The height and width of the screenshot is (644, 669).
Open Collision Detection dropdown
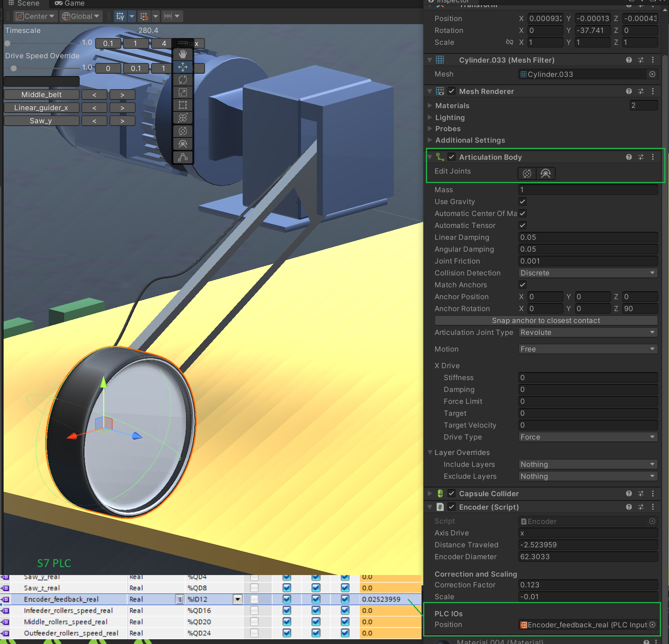[588, 273]
